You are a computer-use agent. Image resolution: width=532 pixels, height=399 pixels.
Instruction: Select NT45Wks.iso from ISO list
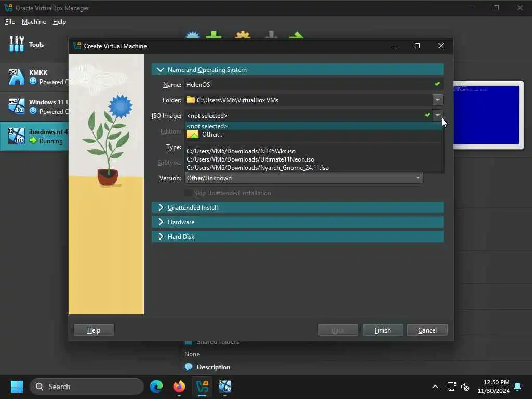coord(313,151)
